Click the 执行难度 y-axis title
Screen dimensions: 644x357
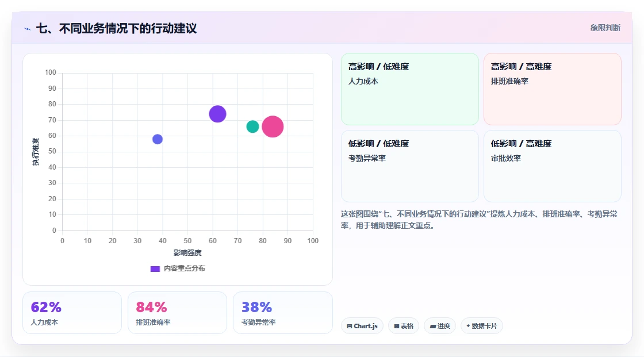(36, 152)
